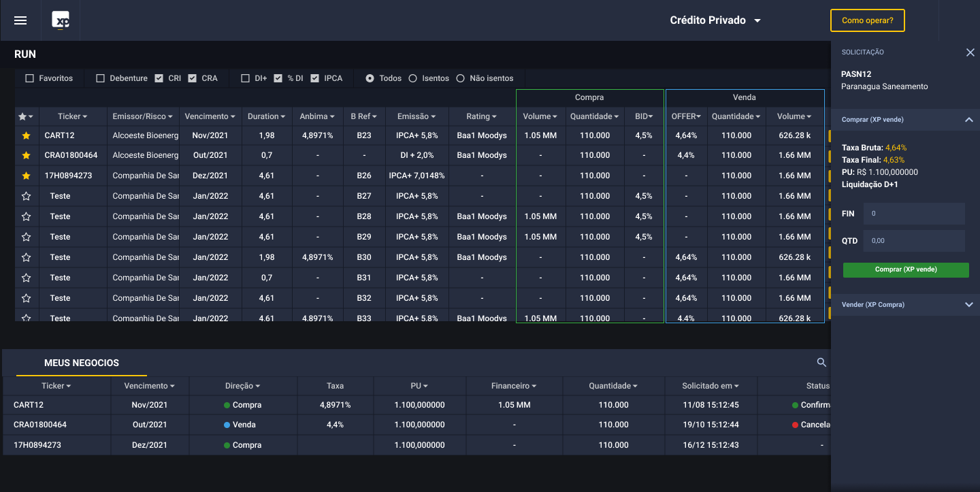Enable the Debenture checkbox filter

(x=101, y=78)
